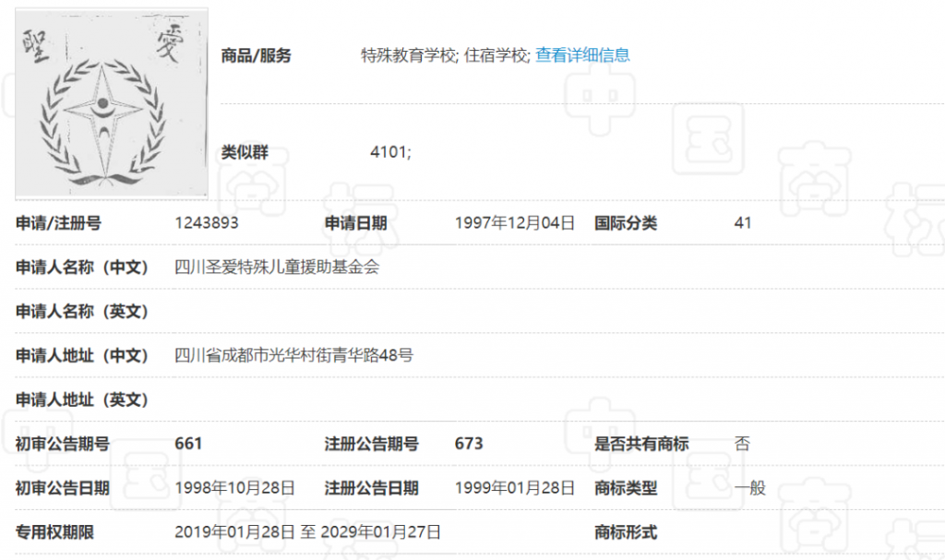This screenshot has width=945, height=560.
Task: Click the 申请人名称（中文） label
Action: (82, 268)
